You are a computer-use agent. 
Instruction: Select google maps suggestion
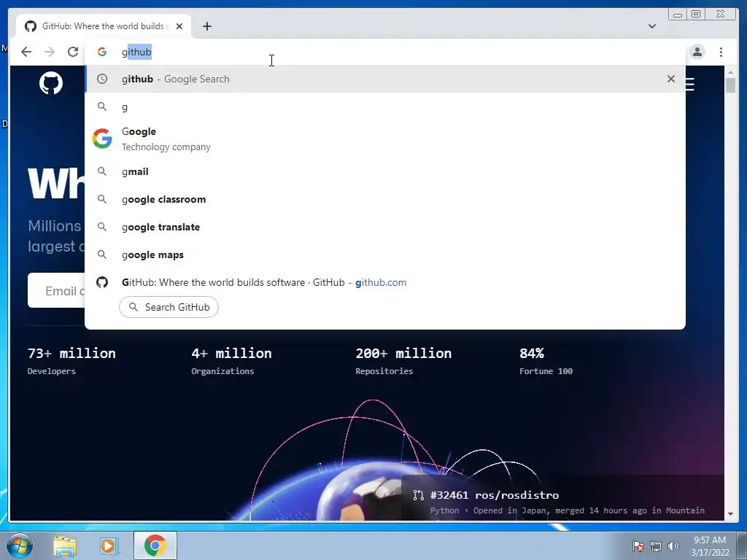pos(385,254)
